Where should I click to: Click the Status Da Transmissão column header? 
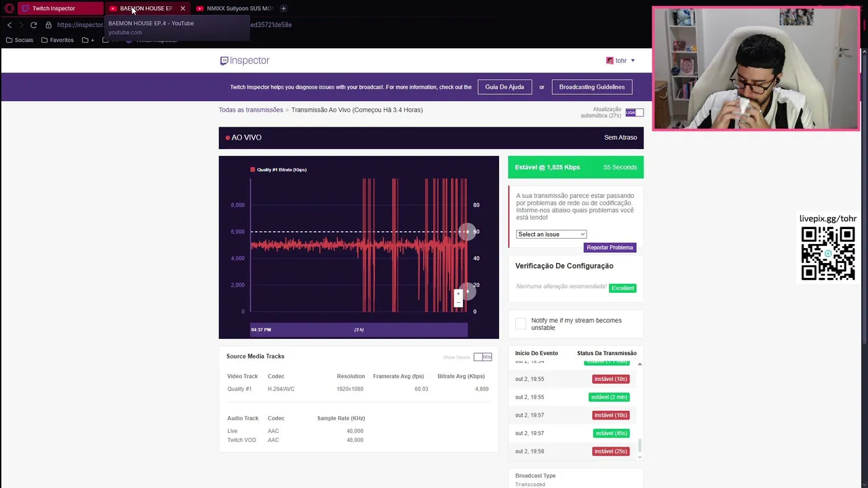coord(607,353)
